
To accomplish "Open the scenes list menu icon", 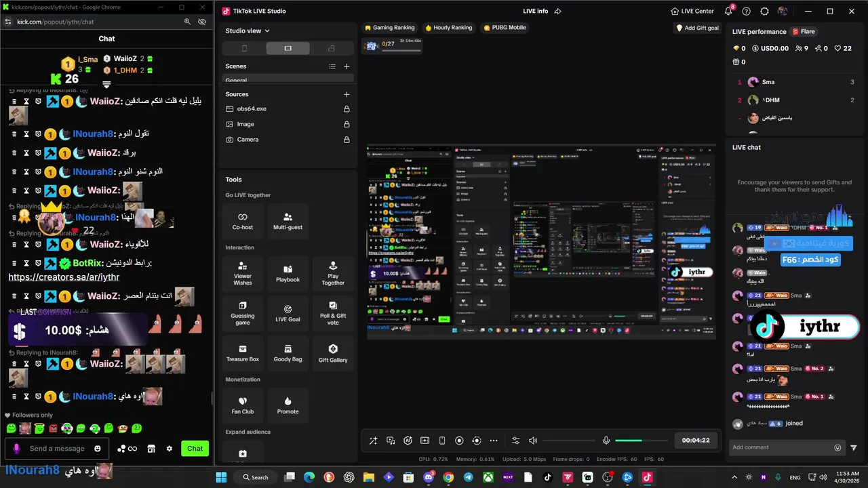I will coord(332,66).
